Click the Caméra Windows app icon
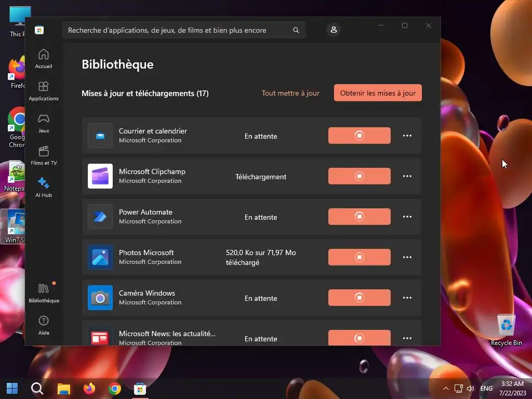This screenshot has width=532, height=399. [100, 298]
